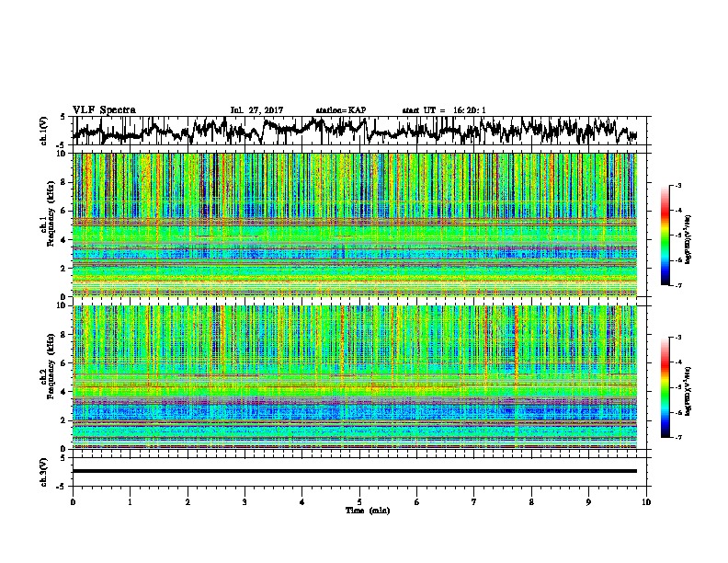Click time axis tick label "1"
Screen dimensions: 728x563
[130, 502]
